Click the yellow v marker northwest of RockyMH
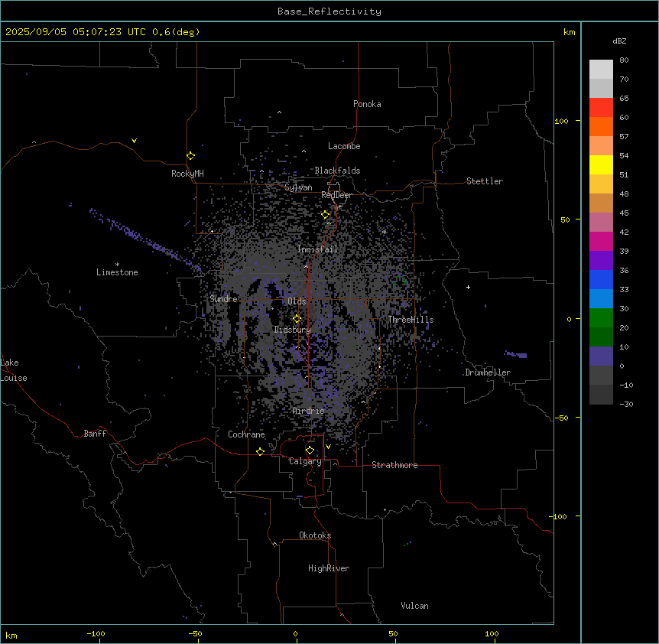The width and height of the screenshot is (659, 644). (x=134, y=141)
